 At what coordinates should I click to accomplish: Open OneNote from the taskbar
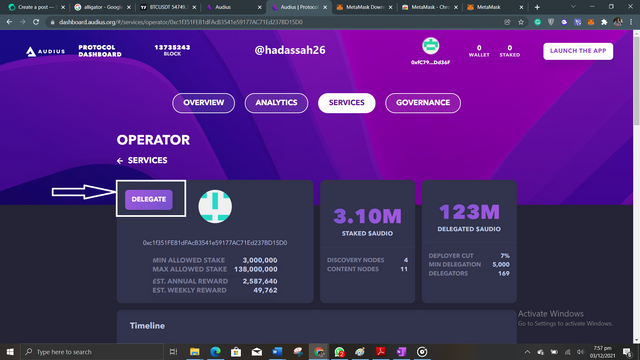[401, 351]
